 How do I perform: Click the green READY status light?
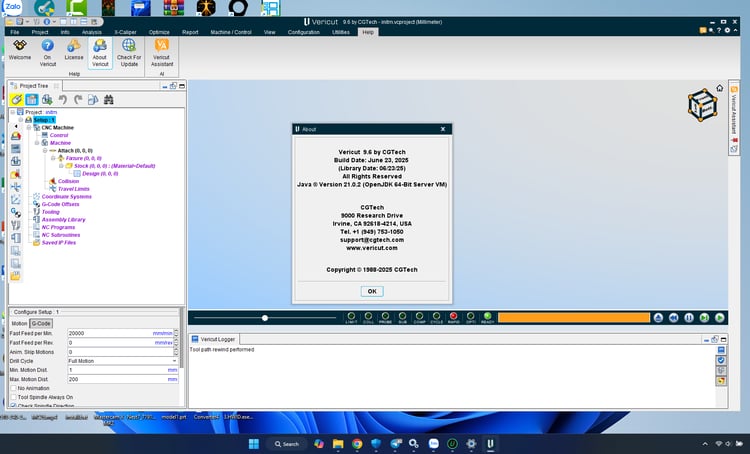487,317
